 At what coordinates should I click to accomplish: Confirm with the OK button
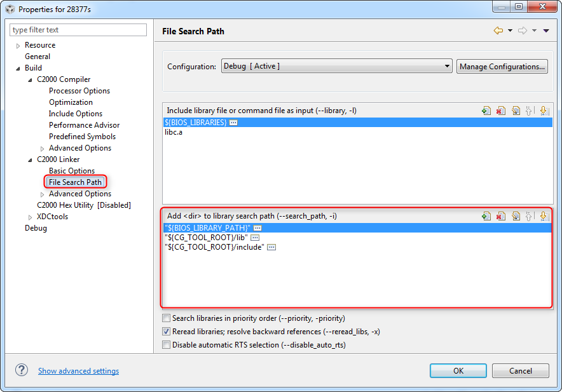[458, 371]
